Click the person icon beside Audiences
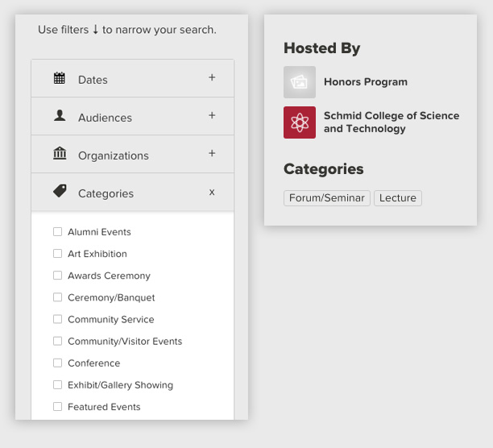This screenshot has width=493, height=448. point(60,116)
